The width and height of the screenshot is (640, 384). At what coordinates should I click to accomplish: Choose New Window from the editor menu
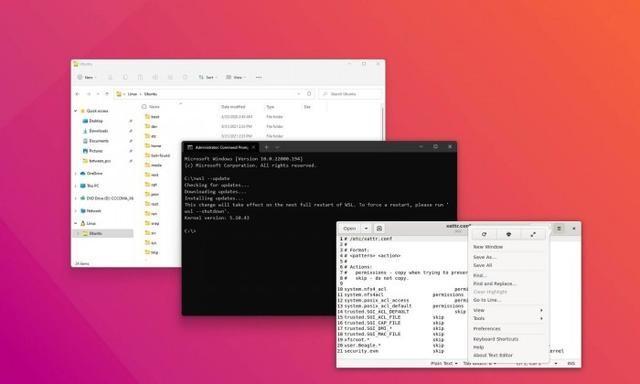tap(488, 247)
